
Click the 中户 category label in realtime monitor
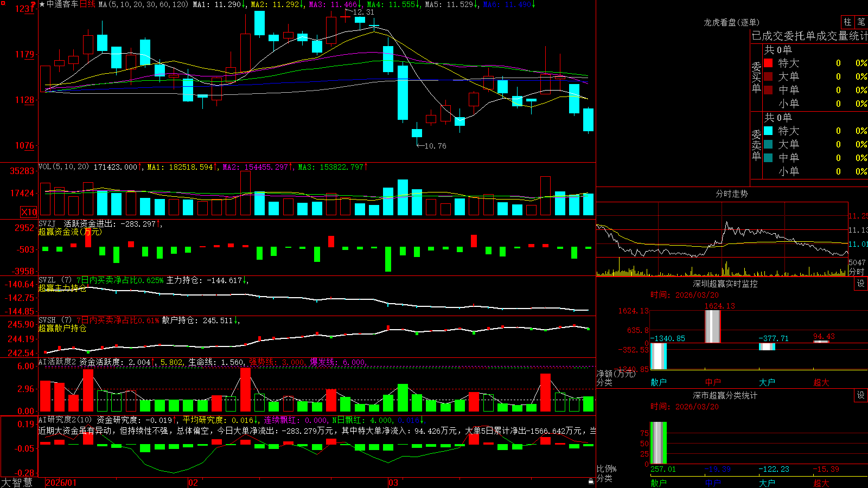pos(713,382)
